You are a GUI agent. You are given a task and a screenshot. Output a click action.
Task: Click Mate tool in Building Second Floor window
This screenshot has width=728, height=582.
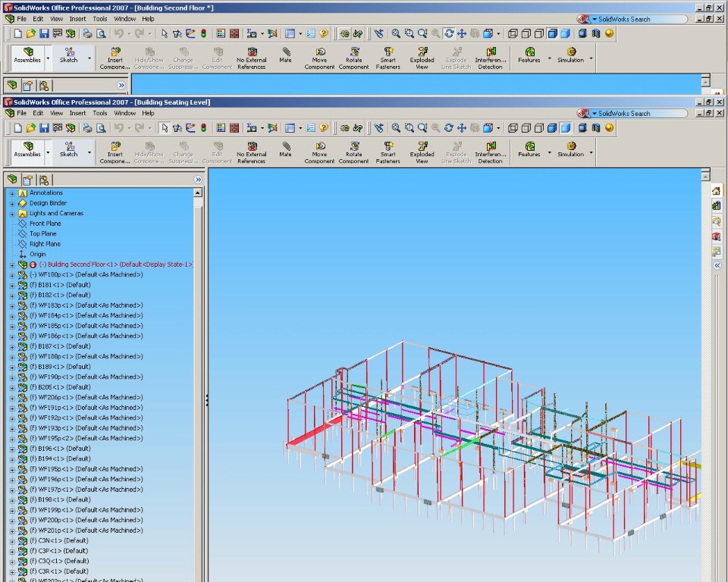286,55
